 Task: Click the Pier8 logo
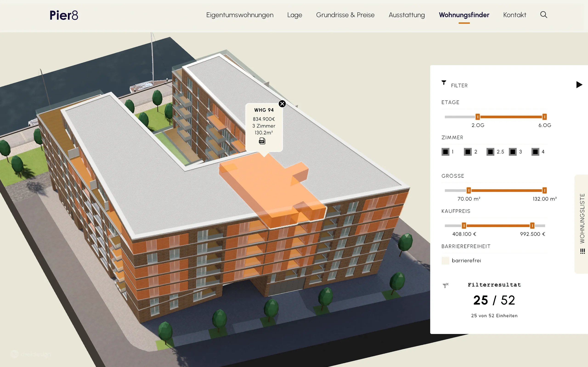64,15
